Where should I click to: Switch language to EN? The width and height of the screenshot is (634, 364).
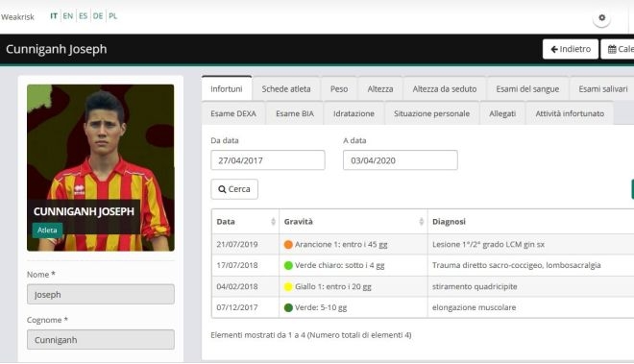coord(68,16)
